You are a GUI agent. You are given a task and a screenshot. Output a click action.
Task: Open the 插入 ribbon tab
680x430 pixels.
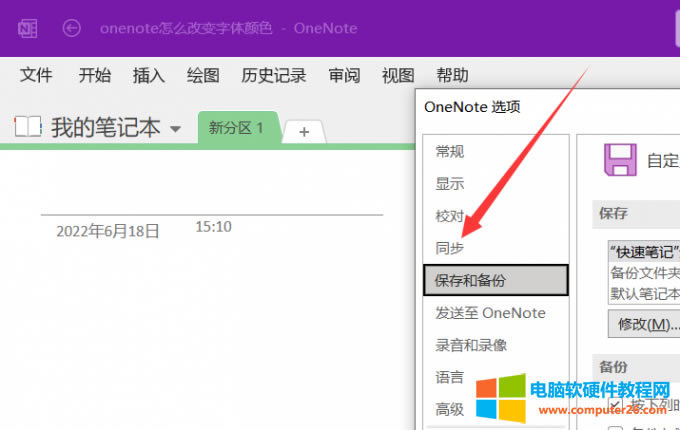149,75
